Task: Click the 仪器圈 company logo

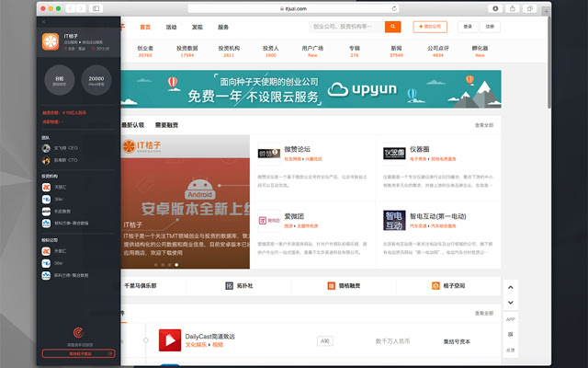Action: [394, 153]
